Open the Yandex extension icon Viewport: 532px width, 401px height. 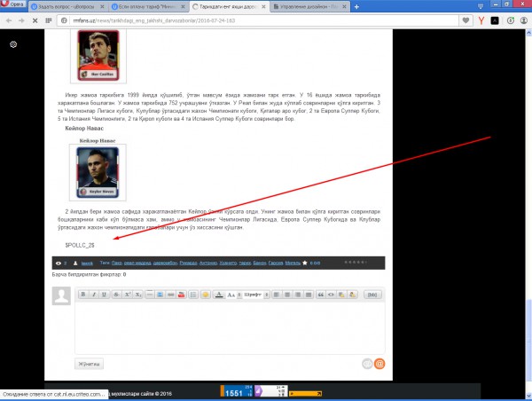481,20
